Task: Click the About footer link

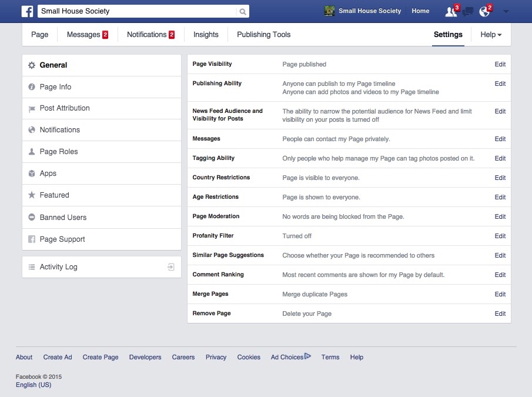Action: [24, 358]
